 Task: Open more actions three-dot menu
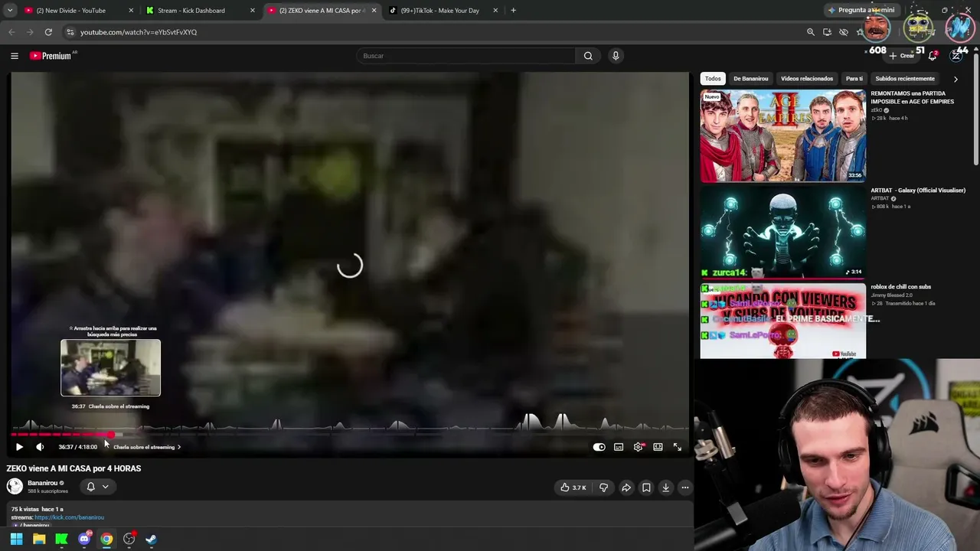[x=685, y=487]
